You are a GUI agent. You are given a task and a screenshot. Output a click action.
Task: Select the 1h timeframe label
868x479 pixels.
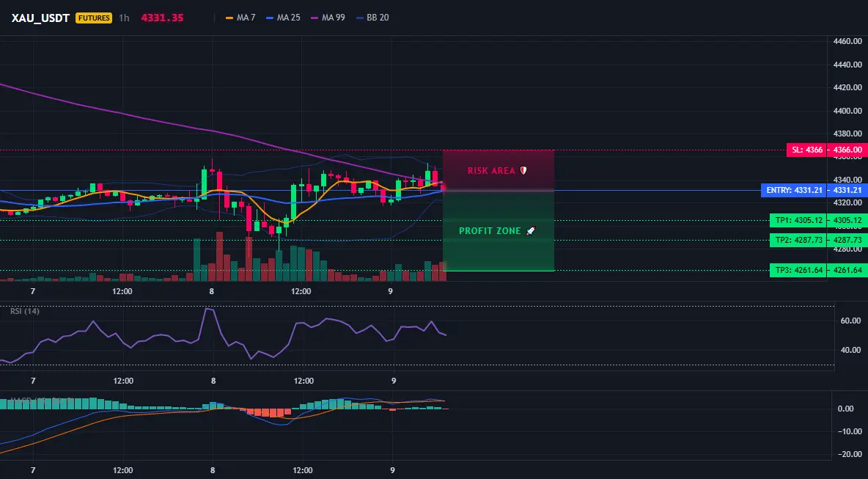pyautogui.click(x=124, y=18)
